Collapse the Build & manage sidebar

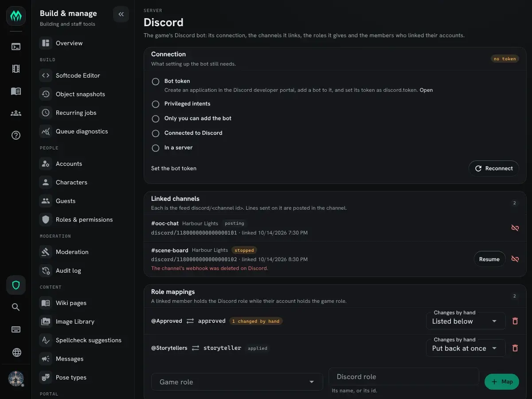tap(121, 14)
